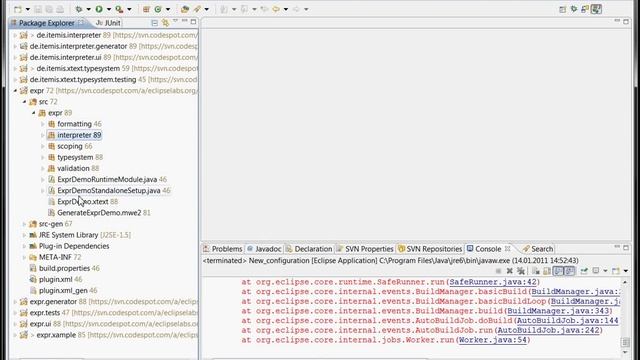Maximize the Console view panel

(x=626, y=247)
